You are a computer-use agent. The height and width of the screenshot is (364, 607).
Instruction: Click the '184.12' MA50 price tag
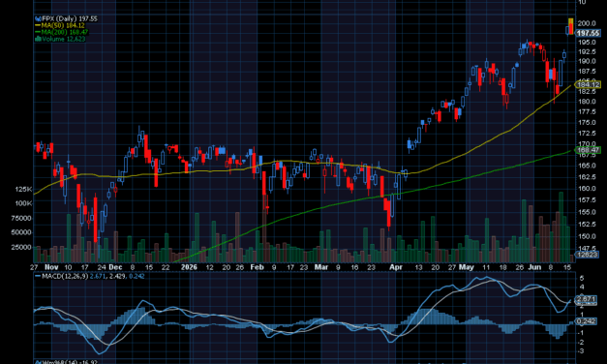pyautogui.click(x=588, y=84)
